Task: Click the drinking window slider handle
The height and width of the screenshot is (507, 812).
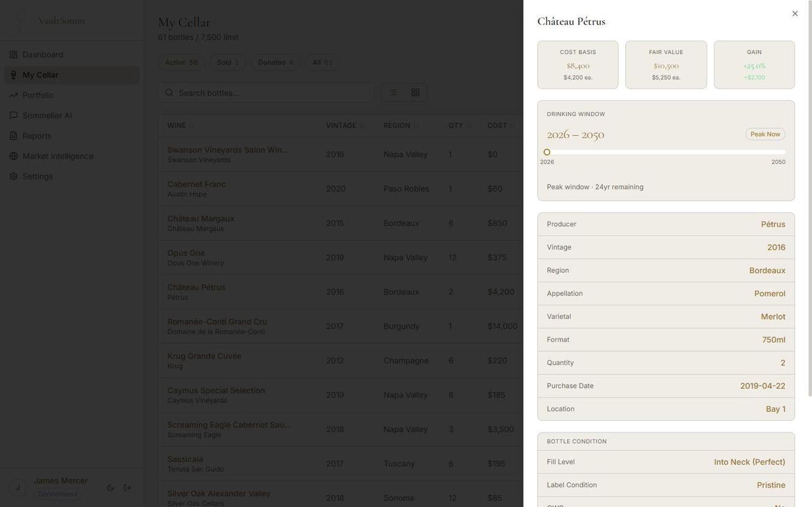Action: coord(547,152)
